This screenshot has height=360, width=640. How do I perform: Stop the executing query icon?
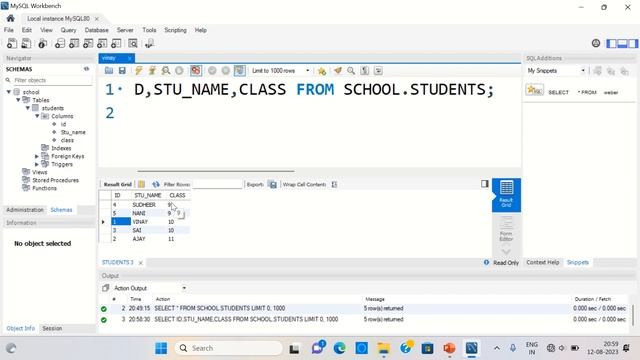(179, 71)
